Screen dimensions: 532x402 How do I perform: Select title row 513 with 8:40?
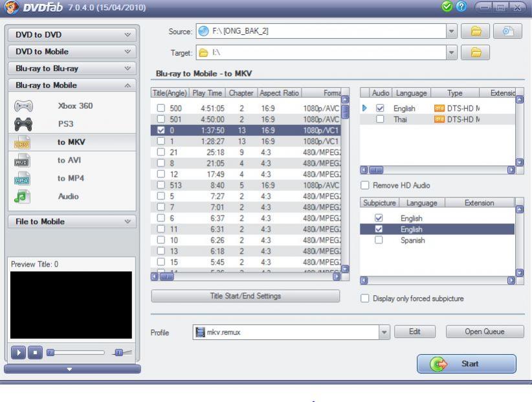tap(245, 185)
